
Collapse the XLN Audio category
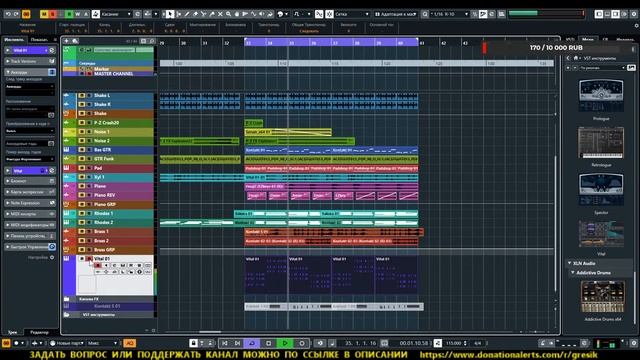(570, 263)
